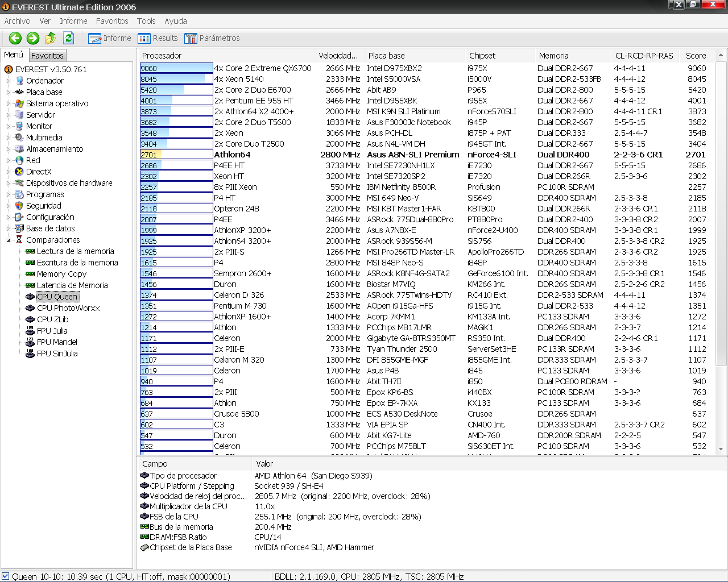The image size is (728, 582).
Task: Click the 2701 Athlon64 highlighted score bar
Action: 176,155
